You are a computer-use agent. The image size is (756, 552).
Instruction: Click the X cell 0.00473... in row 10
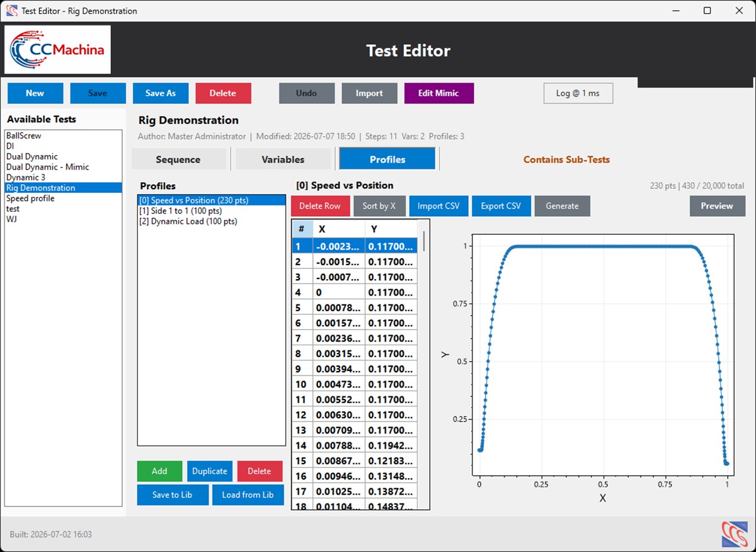pos(339,384)
